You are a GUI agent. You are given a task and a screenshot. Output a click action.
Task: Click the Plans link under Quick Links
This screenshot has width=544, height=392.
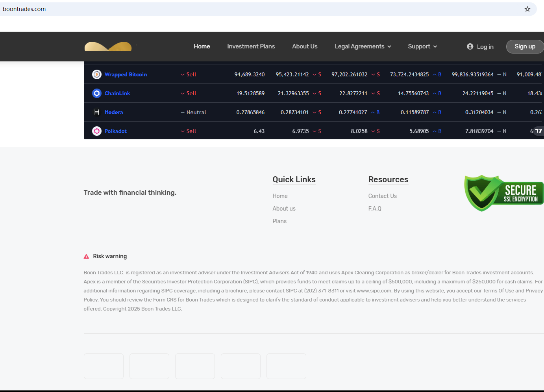click(x=279, y=221)
